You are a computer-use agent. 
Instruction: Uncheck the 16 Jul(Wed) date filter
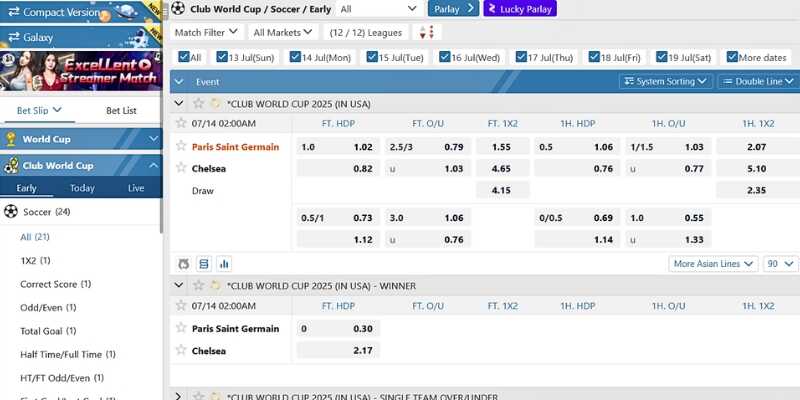[444, 57]
